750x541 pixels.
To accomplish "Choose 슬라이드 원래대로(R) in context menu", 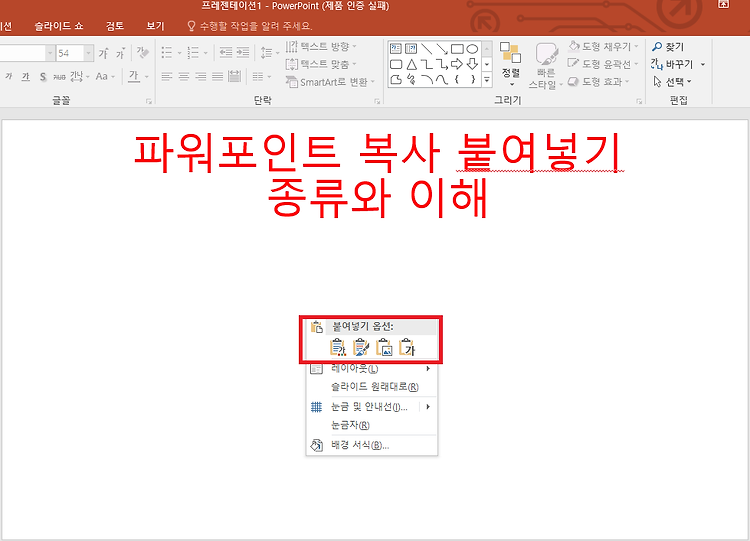I will pos(372,386).
